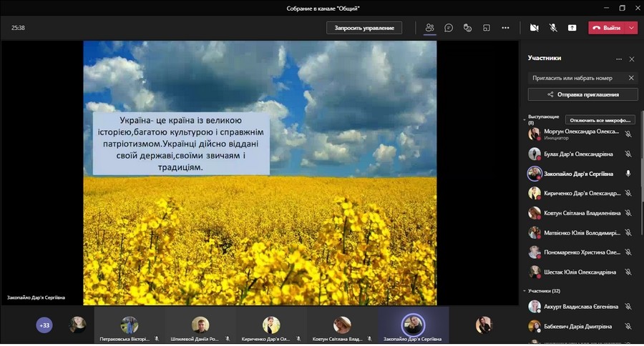Open the meeting chat icon

click(449, 28)
